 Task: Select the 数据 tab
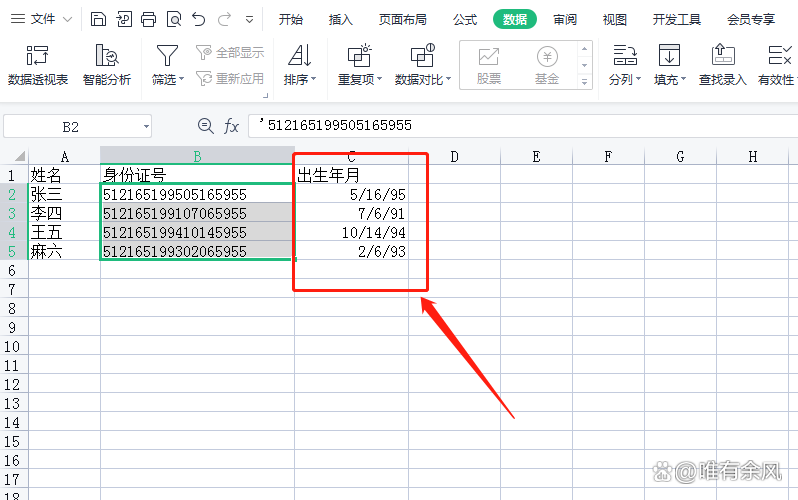(515, 19)
